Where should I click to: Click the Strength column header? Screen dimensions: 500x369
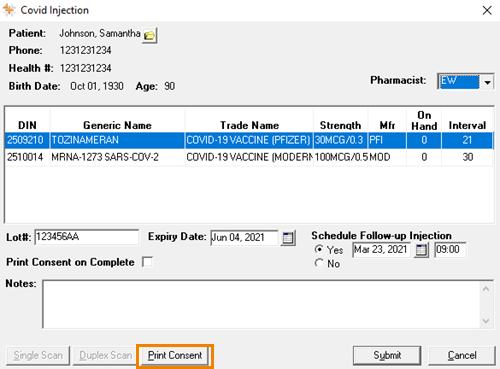(x=341, y=120)
